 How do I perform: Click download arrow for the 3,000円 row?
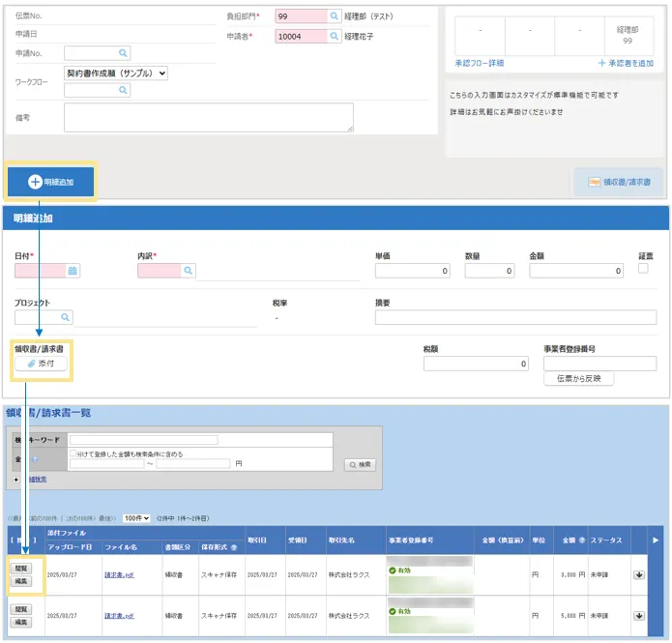(x=638, y=575)
